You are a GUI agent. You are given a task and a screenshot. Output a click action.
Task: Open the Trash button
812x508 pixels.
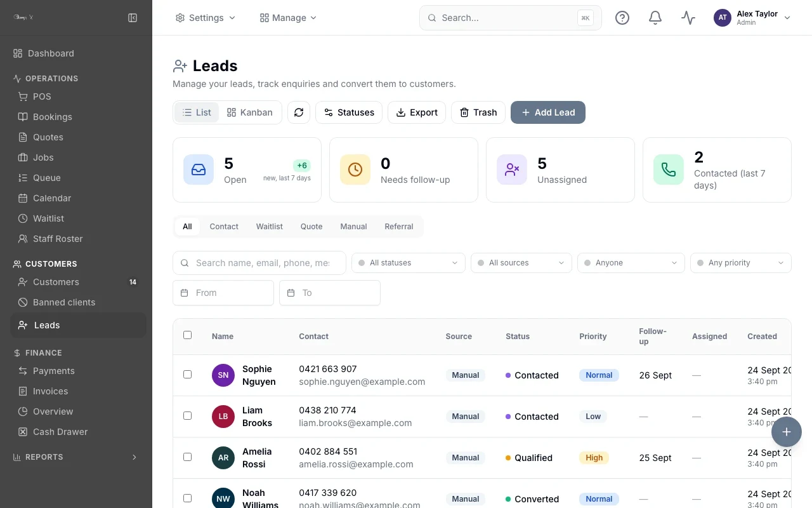[478, 112]
